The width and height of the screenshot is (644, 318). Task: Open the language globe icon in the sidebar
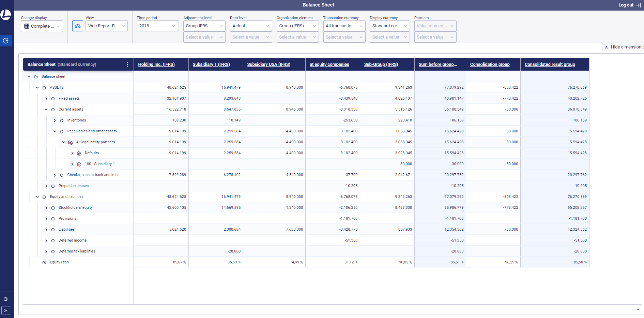pyautogui.click(x=6, y=299)
